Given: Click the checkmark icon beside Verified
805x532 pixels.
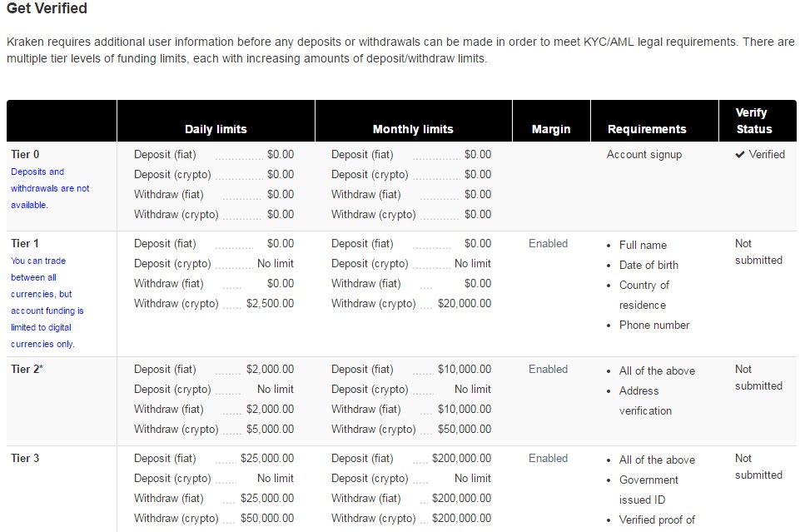Looking at the screenshot, I should click(739, 155).
